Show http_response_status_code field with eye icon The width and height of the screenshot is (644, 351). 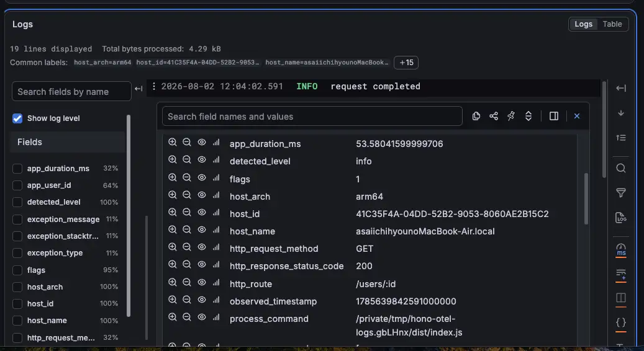[202, 264]
